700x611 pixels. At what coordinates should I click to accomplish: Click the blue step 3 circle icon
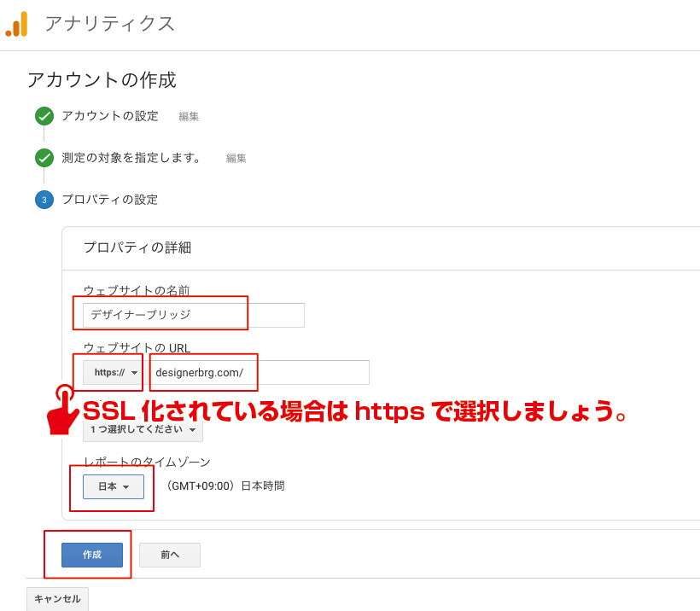tap(44, 200)
